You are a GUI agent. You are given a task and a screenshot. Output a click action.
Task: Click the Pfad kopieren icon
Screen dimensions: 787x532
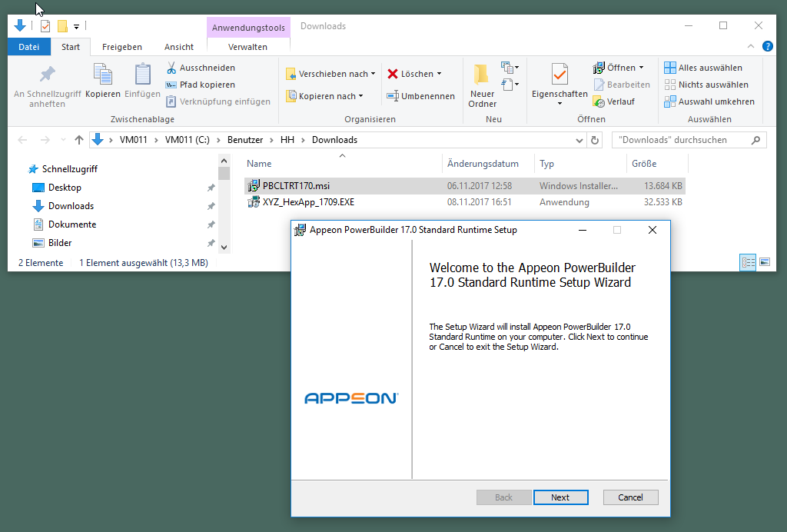171,85
